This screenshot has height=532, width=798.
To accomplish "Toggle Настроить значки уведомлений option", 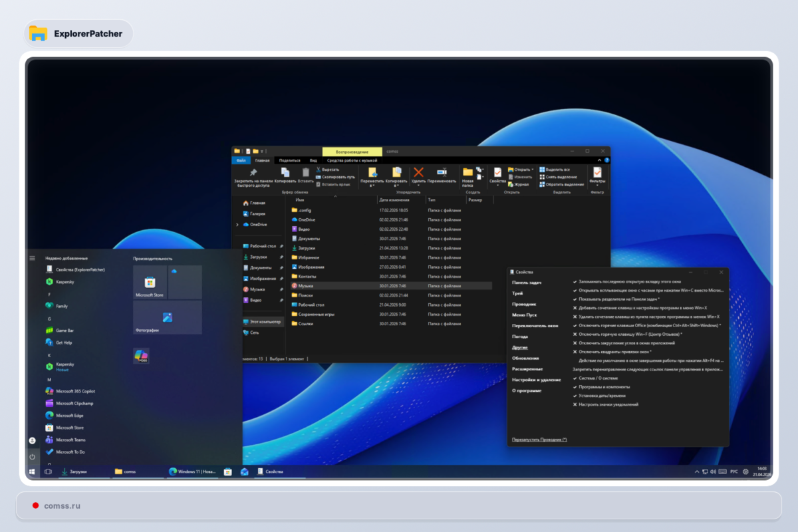I will 608,404.
